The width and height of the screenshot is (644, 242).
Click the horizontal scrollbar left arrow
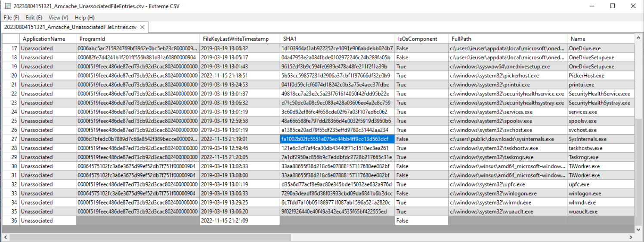(6, 237)
